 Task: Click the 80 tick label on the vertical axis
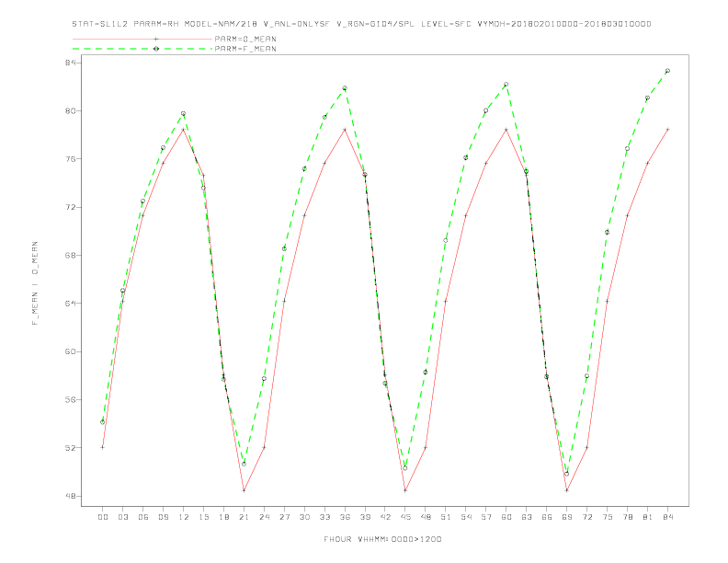[x=71, y=110]
